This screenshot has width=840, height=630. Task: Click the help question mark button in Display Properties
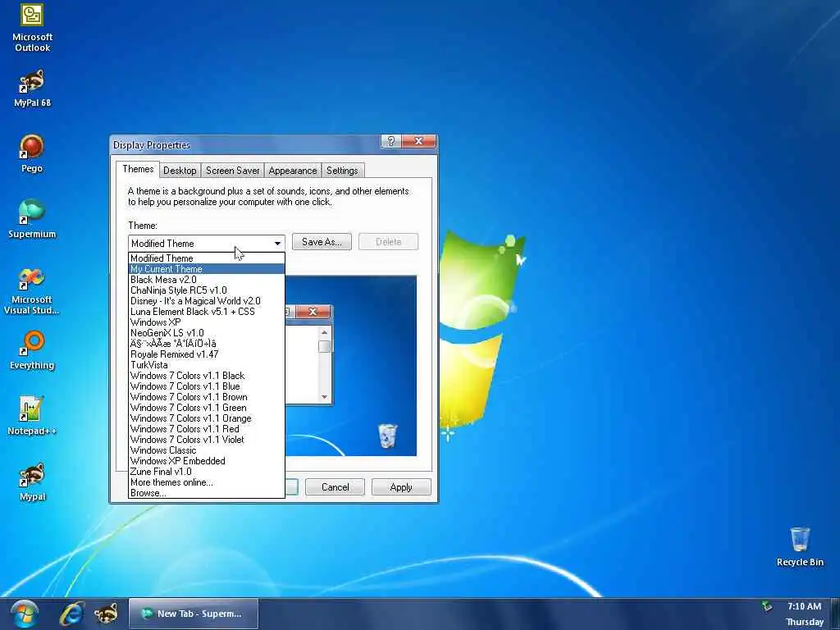[x=390, y=141]
